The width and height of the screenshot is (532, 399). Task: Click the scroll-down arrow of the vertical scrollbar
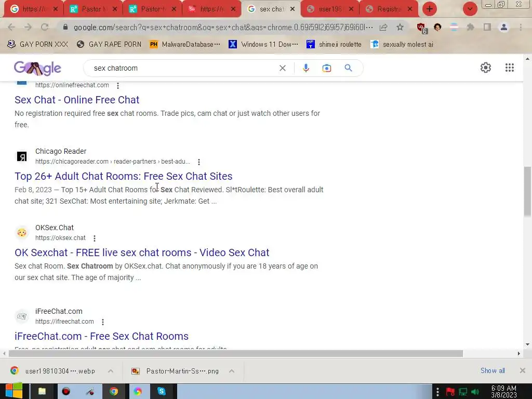tap(527, 344)
